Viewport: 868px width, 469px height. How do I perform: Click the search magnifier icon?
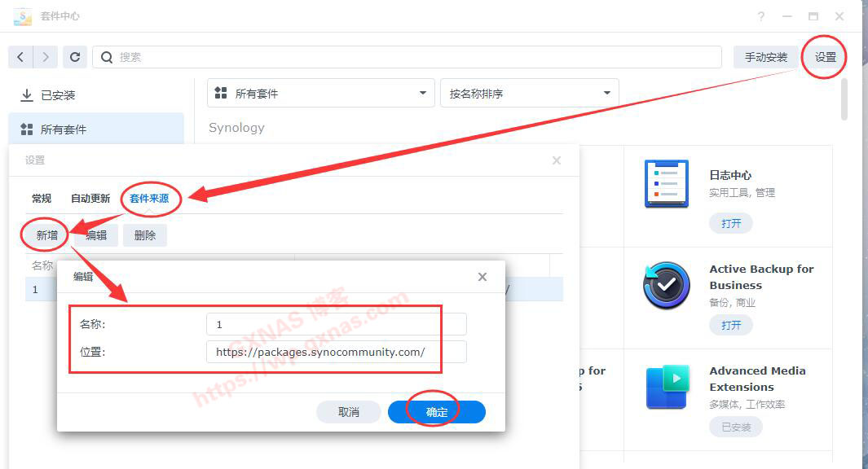point(105,56)
